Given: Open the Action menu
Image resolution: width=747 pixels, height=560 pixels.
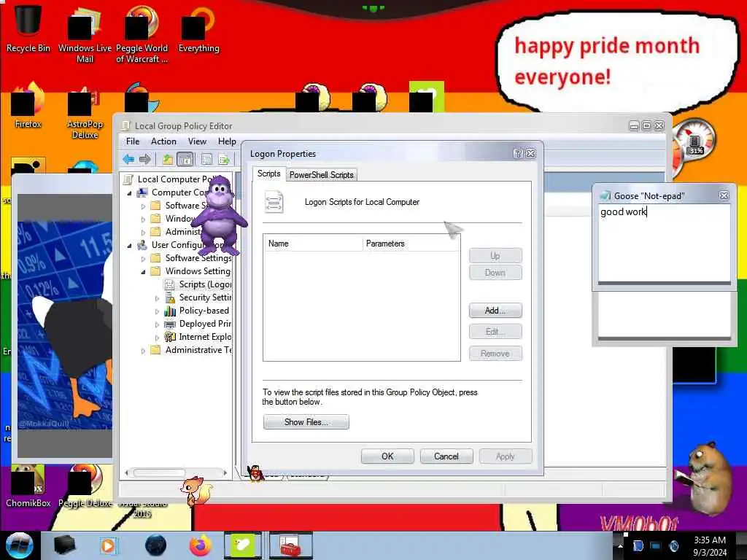Looking at the screenshot, I should (163, 141).
